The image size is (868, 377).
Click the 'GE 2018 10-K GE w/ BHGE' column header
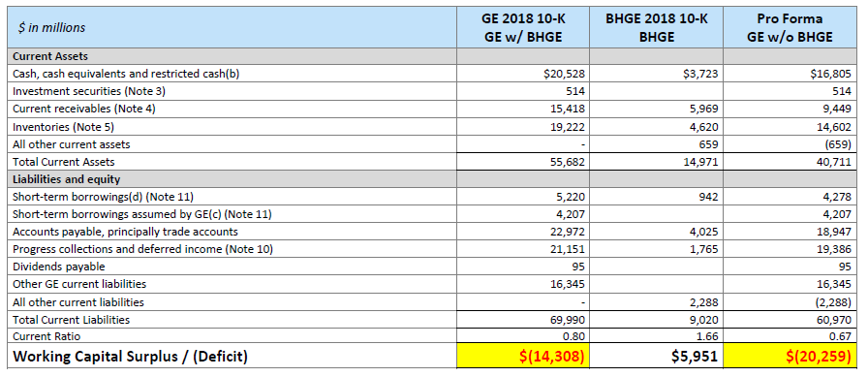[x=523, y=27]
